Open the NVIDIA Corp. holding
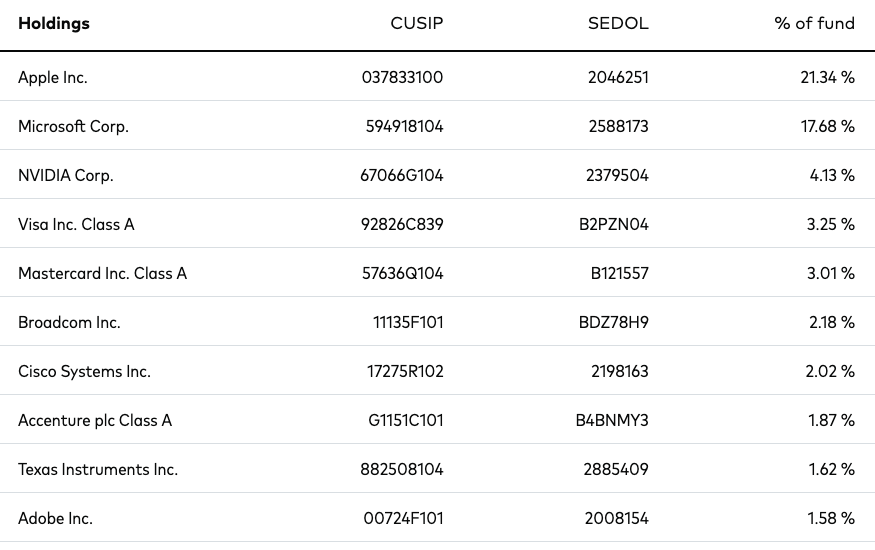 (66, 175)
